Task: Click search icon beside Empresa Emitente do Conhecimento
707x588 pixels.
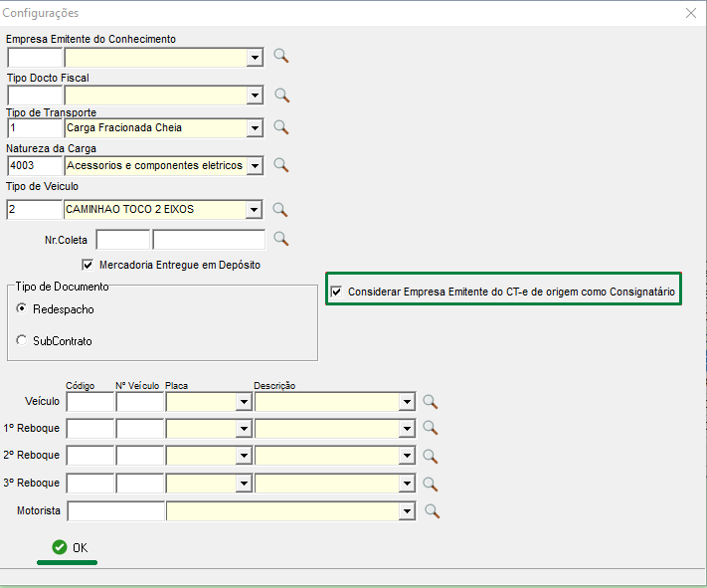Action: pos(281,57)
